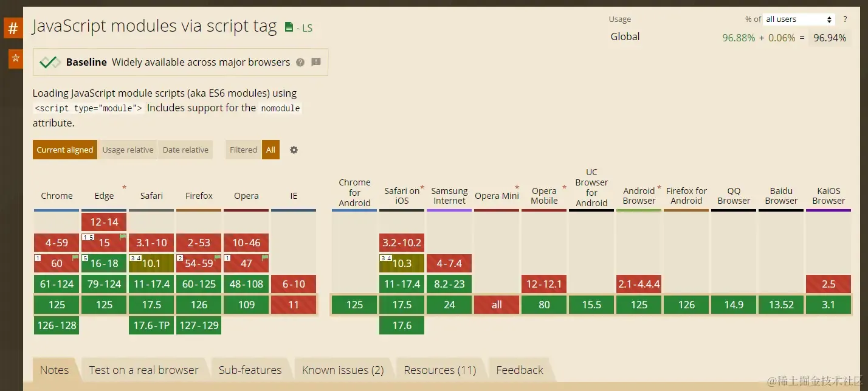Click the Baseline feedback flag icon
Image resolution: width=868 pixels, height=391 pixels.
click(316, 62)
